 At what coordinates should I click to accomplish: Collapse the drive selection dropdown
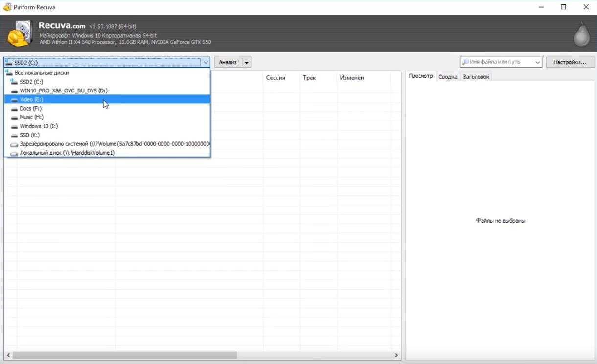pyautogui.click(x=206, y=62)
